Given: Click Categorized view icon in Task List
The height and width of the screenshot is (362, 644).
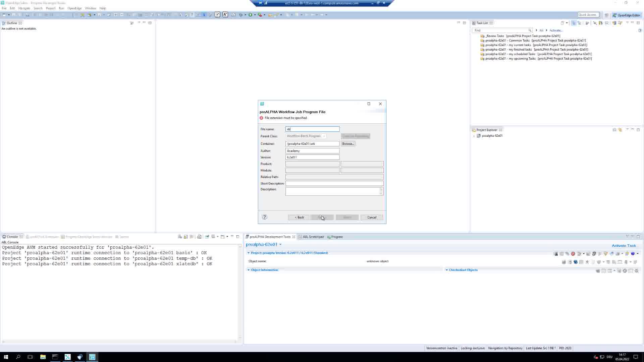Looking at the screenshot, I should tap(574, 23).
